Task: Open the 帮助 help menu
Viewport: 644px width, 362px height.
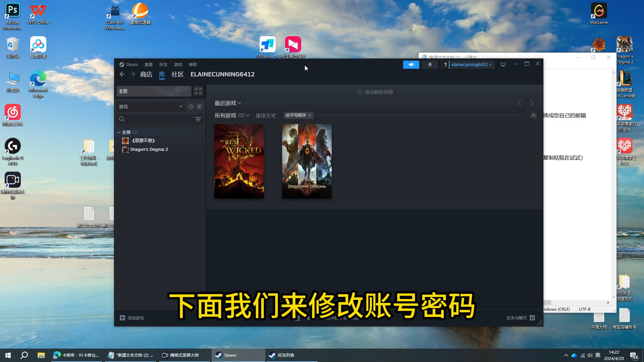Action: (x=193, y=65)
